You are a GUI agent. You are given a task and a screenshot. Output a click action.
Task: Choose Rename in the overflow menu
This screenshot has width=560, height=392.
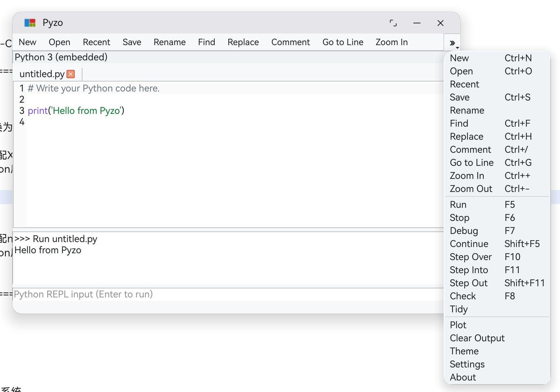pyautogui.click(x=497, y=110)
